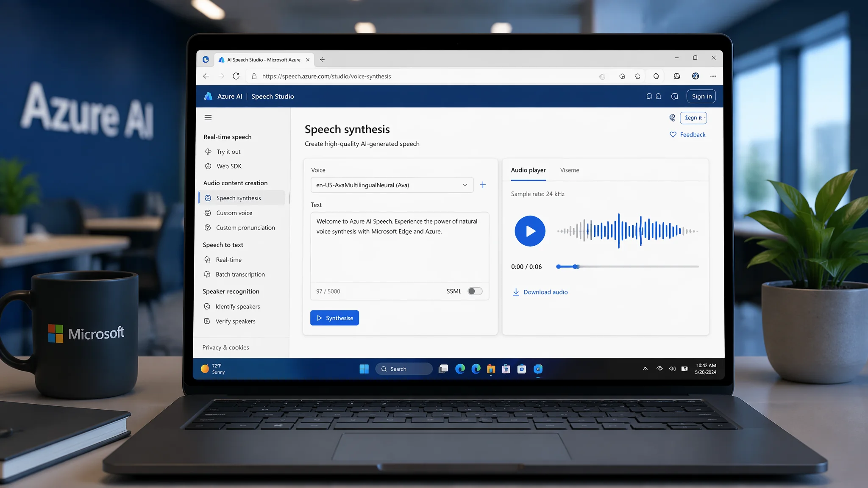The width and height of the screenshot is (868, 488).
Task: Toggle the SSML switch
Action: [475, 291]
